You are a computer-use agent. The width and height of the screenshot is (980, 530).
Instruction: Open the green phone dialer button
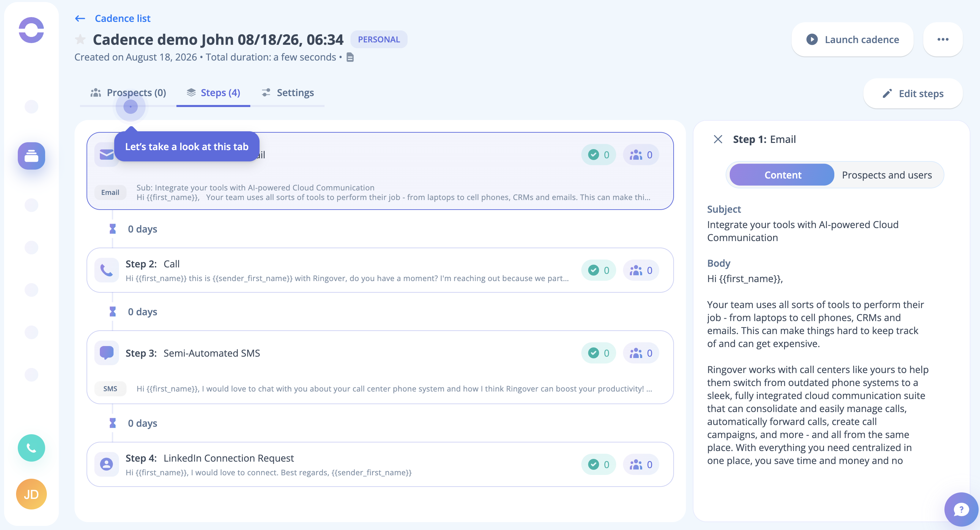(31, 448)
